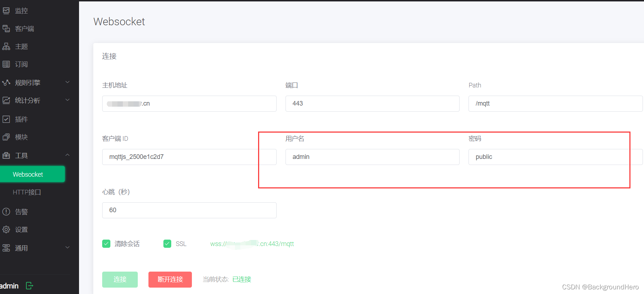The width and height of the screenshot is (644, 294).
Task: Open the 监控 menu item
Action: pos(21,11)
